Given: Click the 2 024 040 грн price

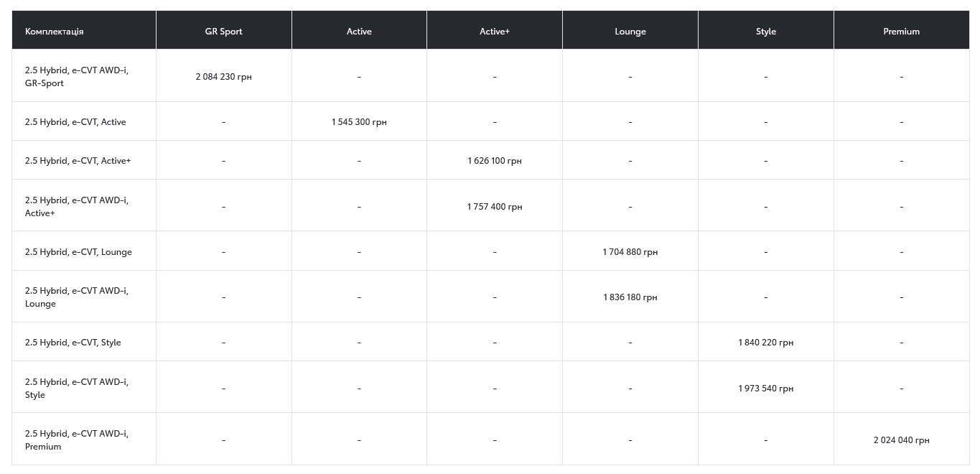Looking at the screenshot, I should (901, 440).
